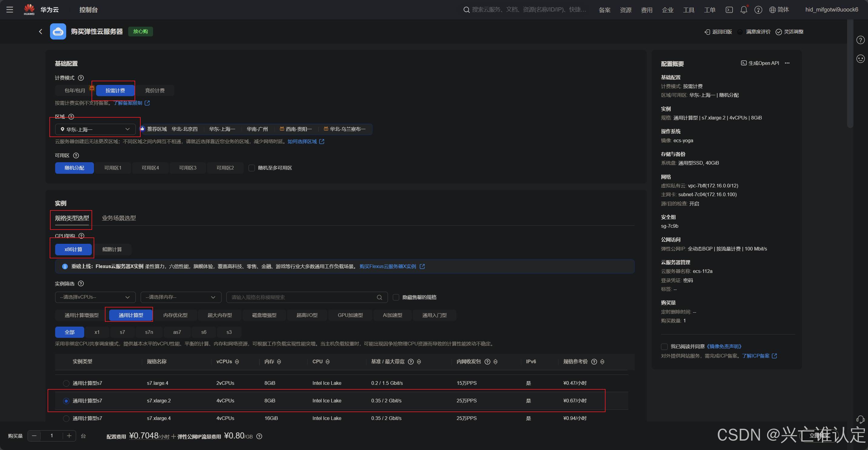Click the customer service headset icon

[x=860, y=420]
